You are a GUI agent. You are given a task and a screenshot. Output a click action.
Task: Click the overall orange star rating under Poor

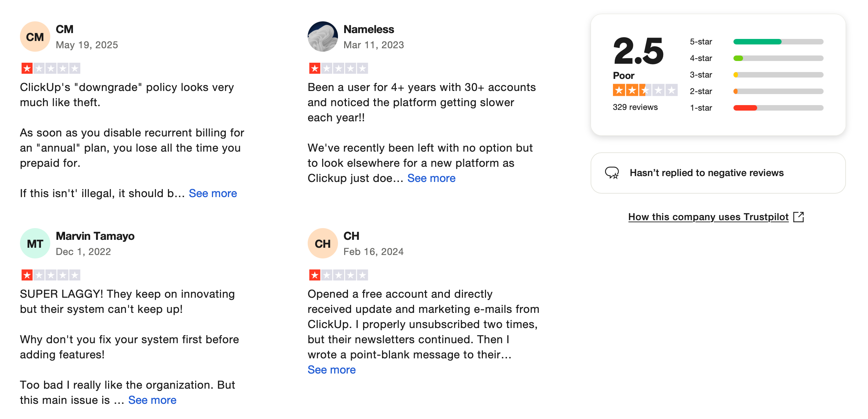pos(645,90)
